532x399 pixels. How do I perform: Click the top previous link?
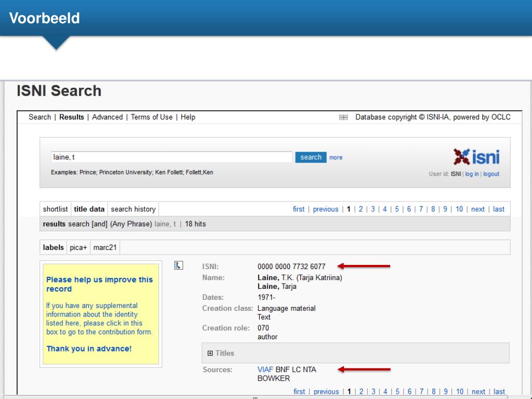(325, 209)
